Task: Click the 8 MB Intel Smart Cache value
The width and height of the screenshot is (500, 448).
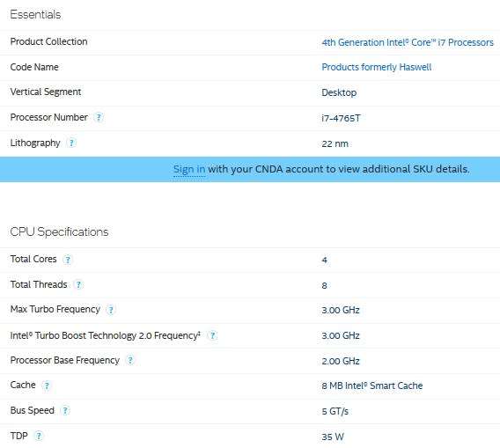Action: pyautogui.click(x=372, y=386)
